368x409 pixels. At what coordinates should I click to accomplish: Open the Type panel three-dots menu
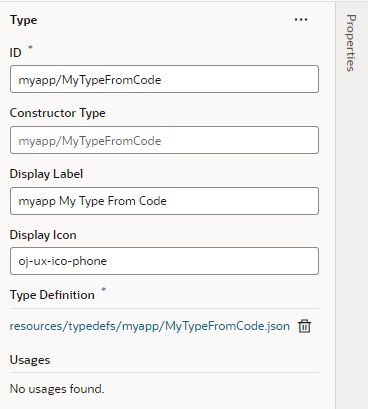pyautogui.click(x=301, y=20)
